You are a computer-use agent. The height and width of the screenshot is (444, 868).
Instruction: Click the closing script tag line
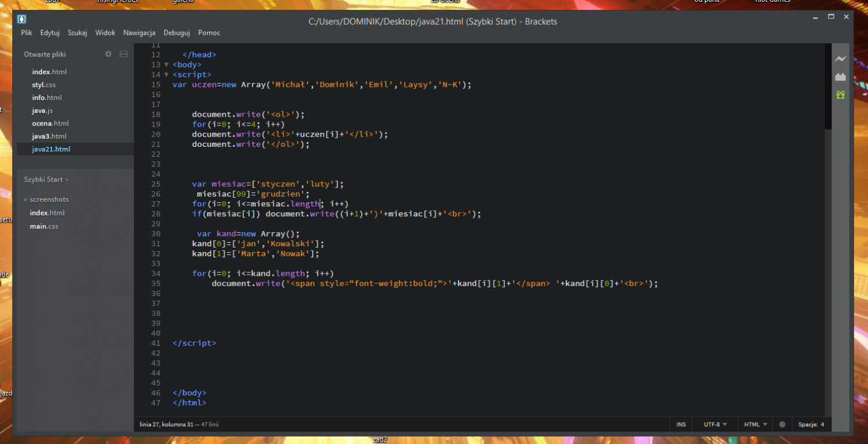pos(194,343)
